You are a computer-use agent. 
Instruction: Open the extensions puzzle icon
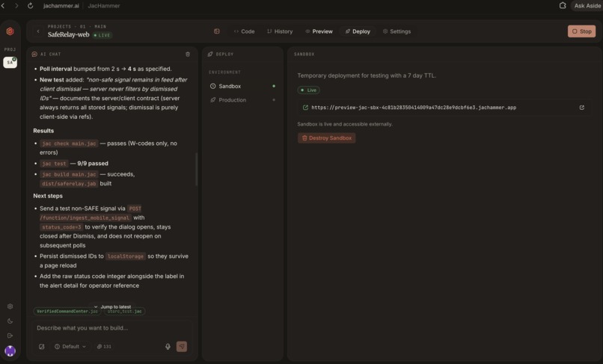tap(563, 5)
